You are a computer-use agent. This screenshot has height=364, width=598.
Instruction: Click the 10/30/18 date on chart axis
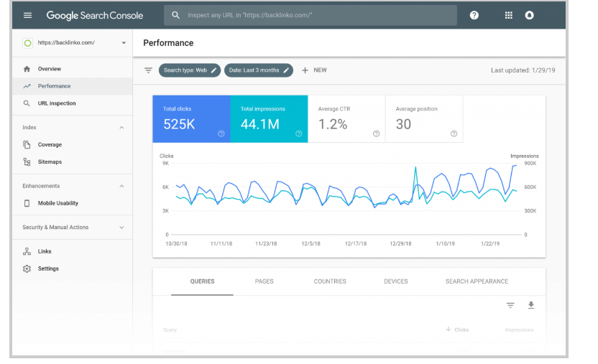pos(176,243)
